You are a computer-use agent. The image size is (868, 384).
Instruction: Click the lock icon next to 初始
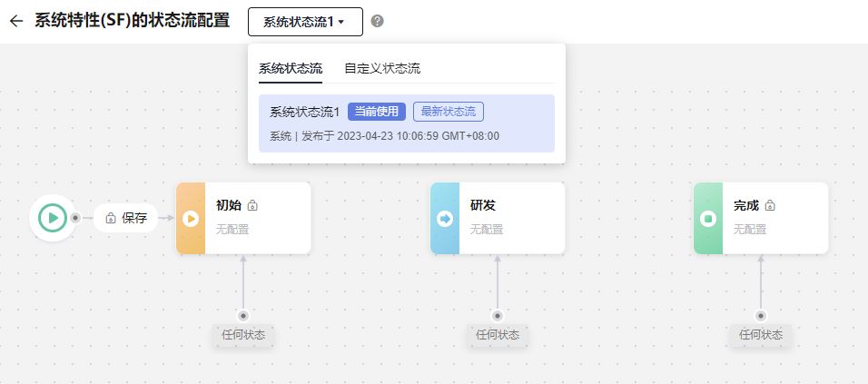point(252,206)
